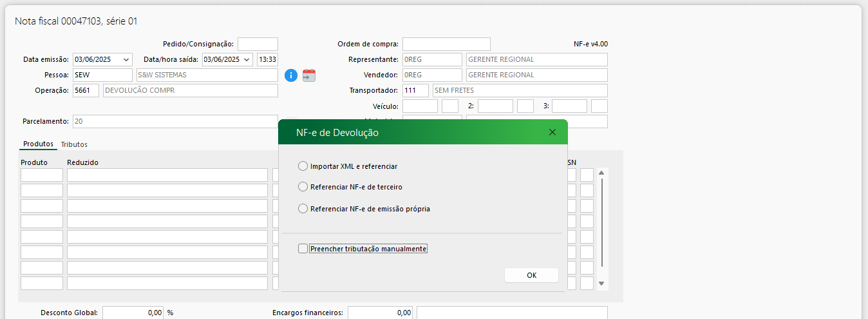This screenshot has height=319, width=868.
Task: Click the product list scroll down arrow
Action: point(601,284)
